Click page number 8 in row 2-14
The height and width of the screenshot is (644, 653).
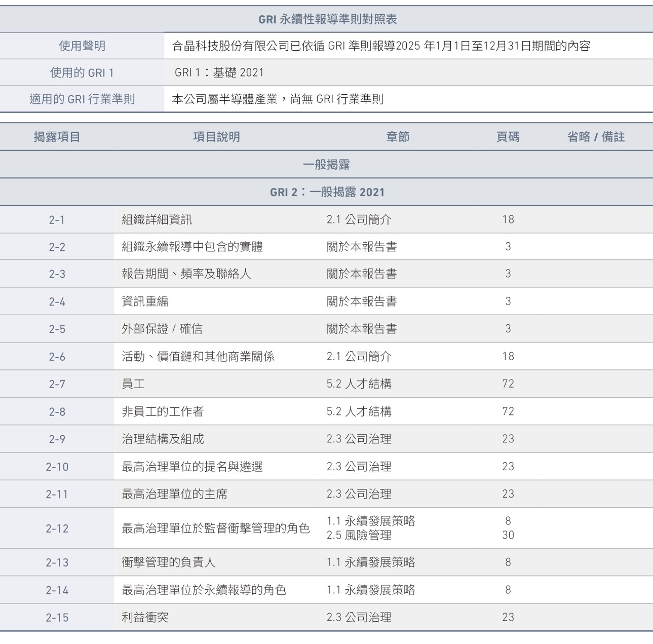(x=508, y=590)
